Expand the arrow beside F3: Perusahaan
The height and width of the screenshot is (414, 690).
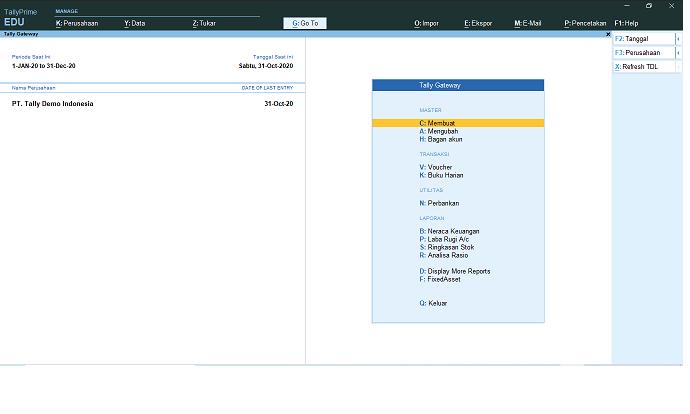(679, 53)
